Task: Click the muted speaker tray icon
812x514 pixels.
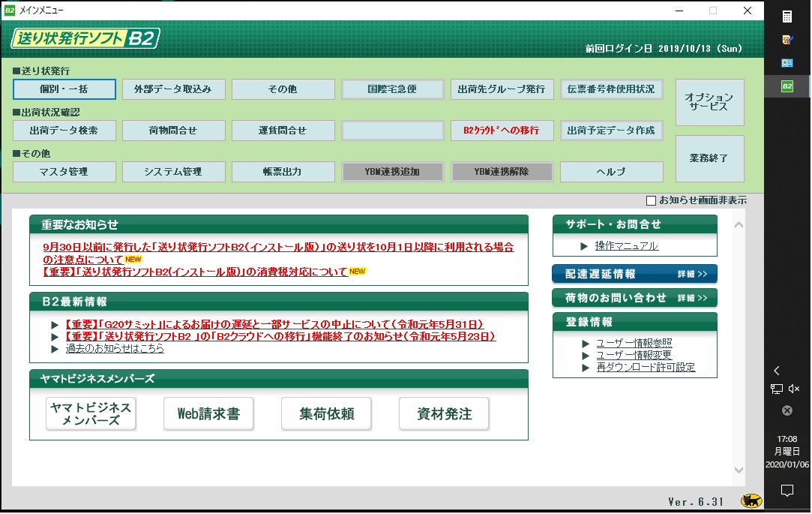Action: tap(794, 389)
